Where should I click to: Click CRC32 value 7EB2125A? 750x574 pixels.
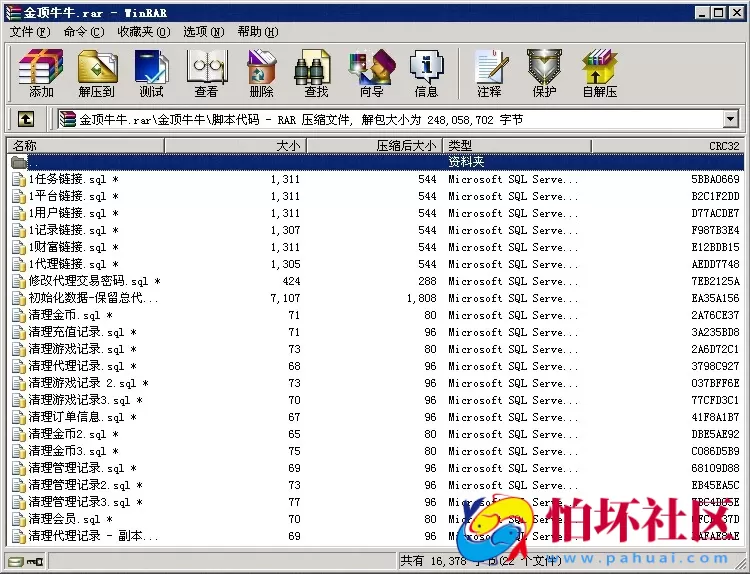pos(715,281)
